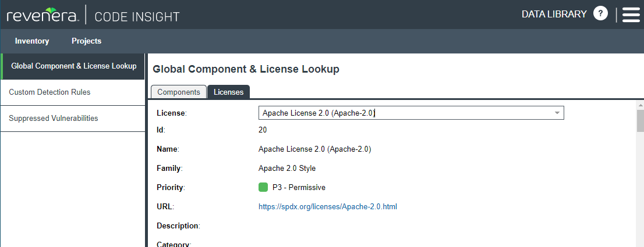Click the green P3 priority color swatch
This screenshot has width=644, height=247.
pyautogui.click(x=263, y=188)
